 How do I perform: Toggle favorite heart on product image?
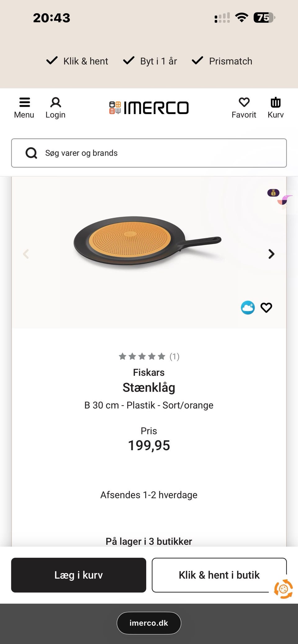coord(266,308)
